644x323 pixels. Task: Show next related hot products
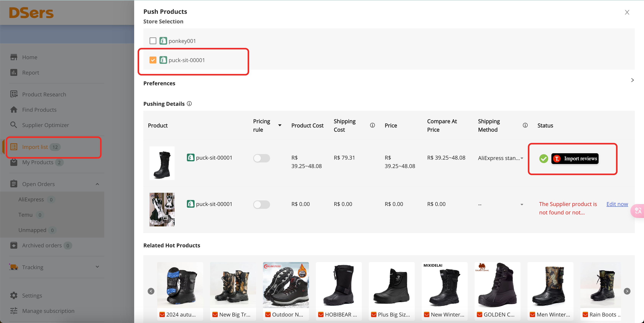click(x=627, y=291)
